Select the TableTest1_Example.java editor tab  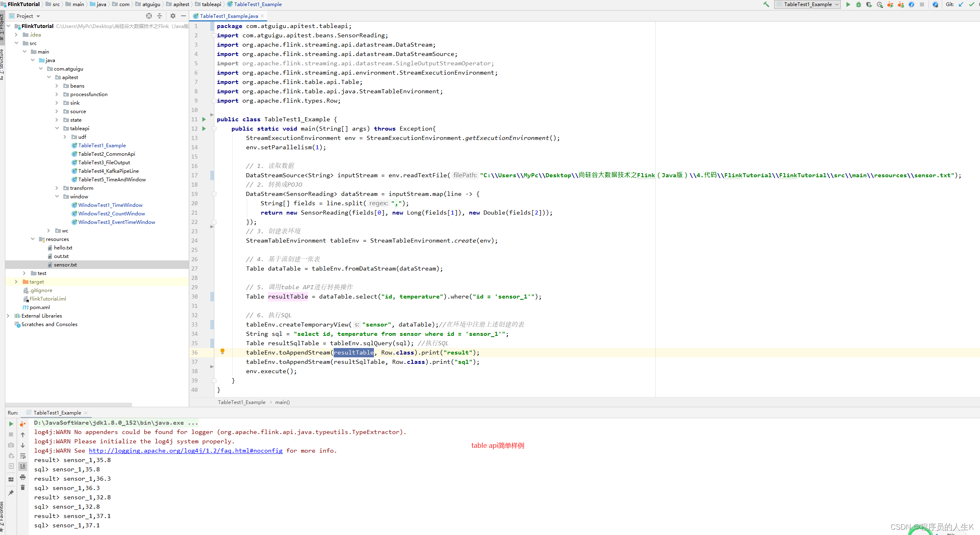(x=229, y=16)
